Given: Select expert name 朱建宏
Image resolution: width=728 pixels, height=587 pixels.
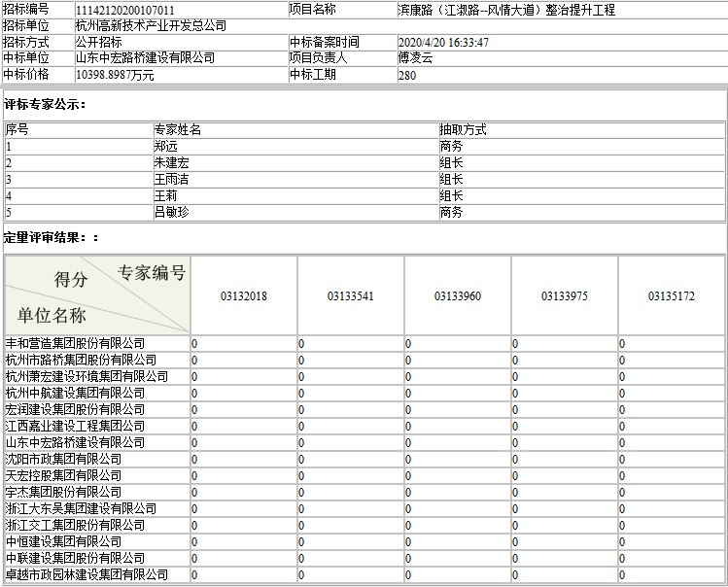Looking at the screenshot, I should pos(172,163).
